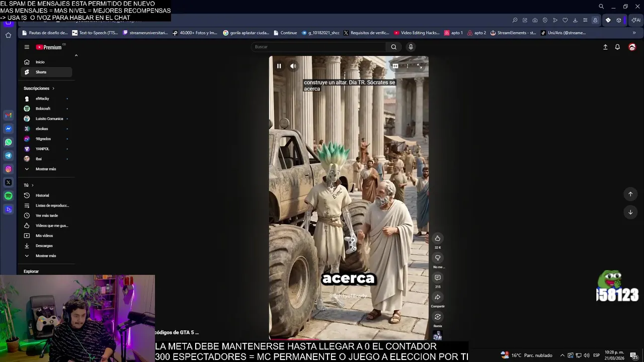Share the Short via Compartir
Image resolution: width=644 pixels, height=362 pixels.
(438, 297)
